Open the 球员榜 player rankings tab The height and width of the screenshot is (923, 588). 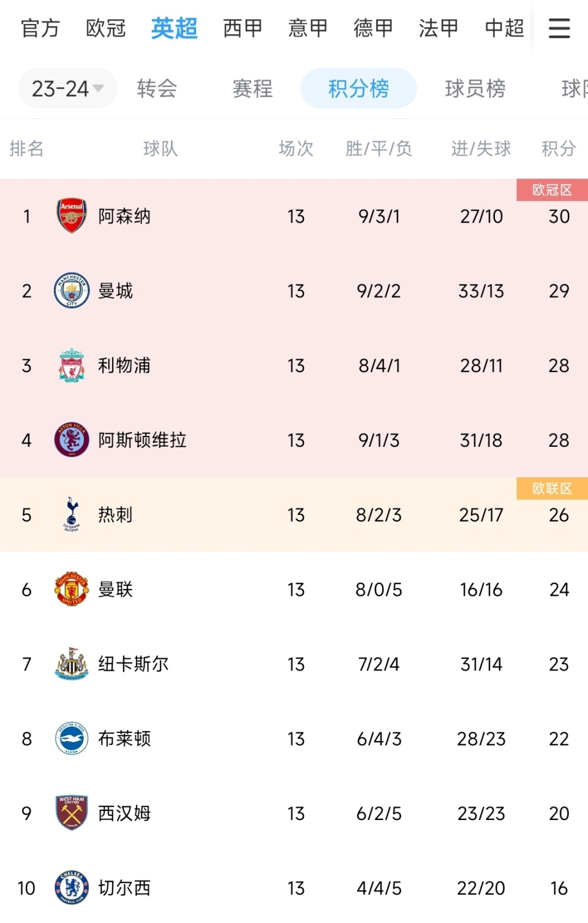click(x=475, y=88)
